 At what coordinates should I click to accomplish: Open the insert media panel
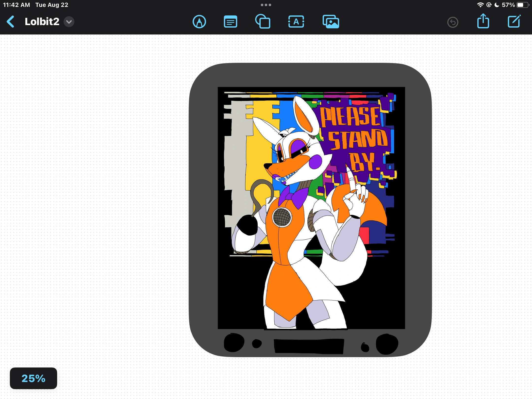coord(331,22)
